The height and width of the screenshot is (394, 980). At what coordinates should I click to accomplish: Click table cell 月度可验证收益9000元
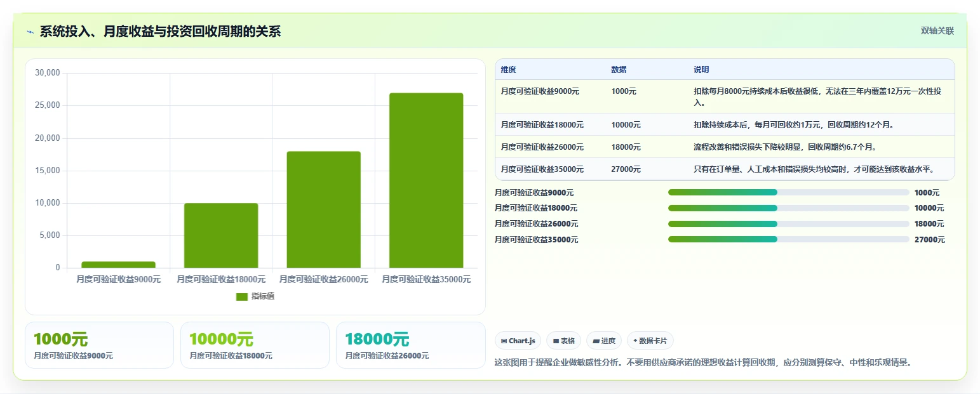coord(540,91)
